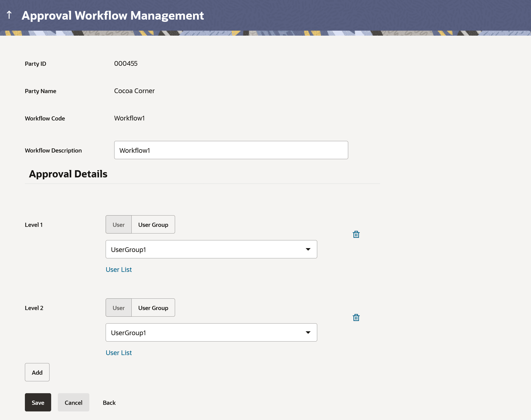Open User List link under Level 2

tap(119, 353)
